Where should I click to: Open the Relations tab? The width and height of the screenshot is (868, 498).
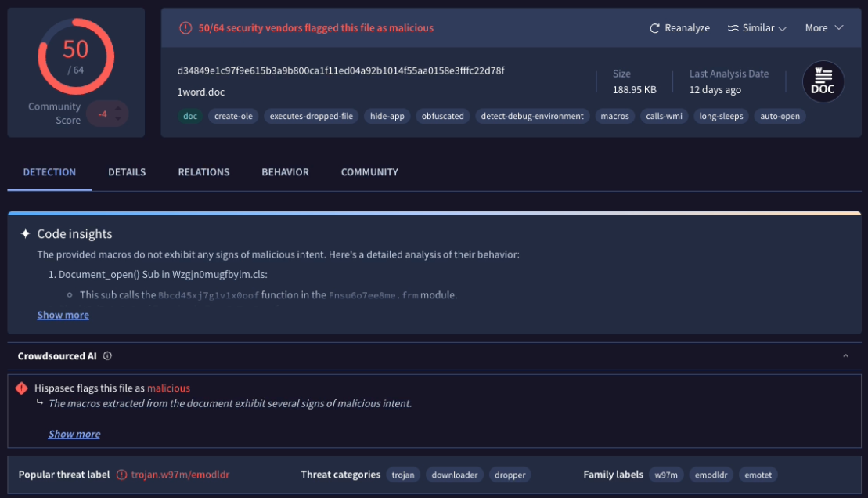click(203, 172)
